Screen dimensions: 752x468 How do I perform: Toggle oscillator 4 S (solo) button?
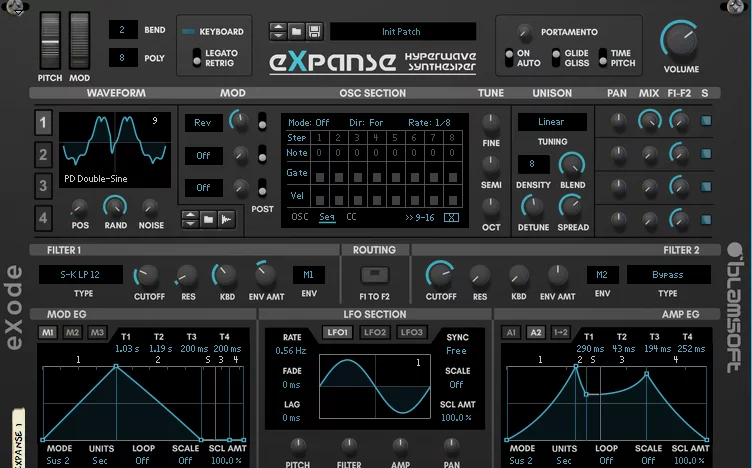705,220
